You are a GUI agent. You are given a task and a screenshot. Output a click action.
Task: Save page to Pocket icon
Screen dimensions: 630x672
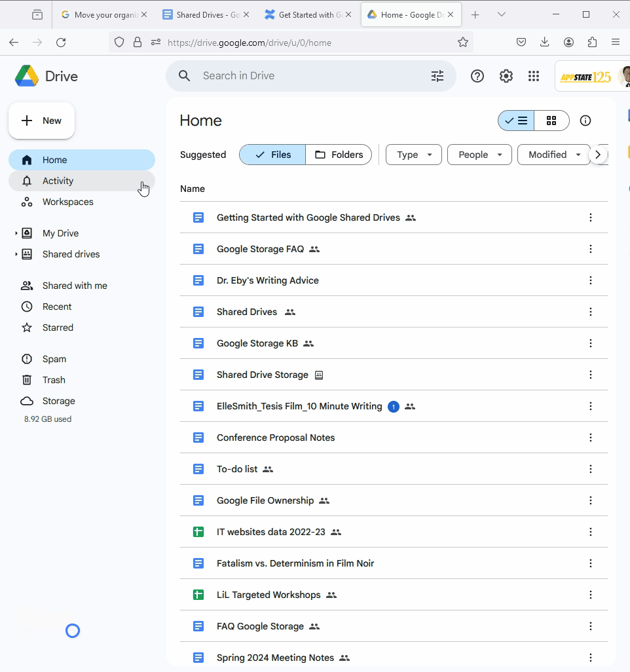tap(521, 42)
